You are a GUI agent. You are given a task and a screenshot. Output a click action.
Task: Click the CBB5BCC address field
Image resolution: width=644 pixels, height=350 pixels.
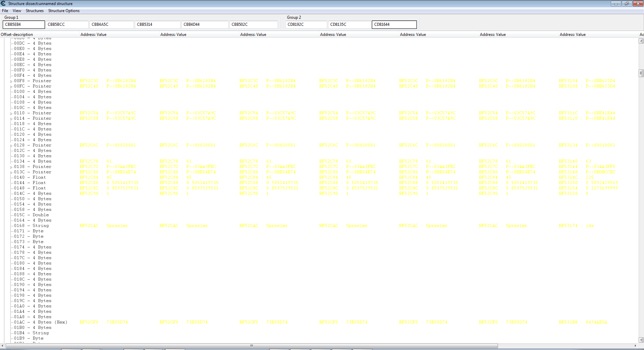pos(67,24)
